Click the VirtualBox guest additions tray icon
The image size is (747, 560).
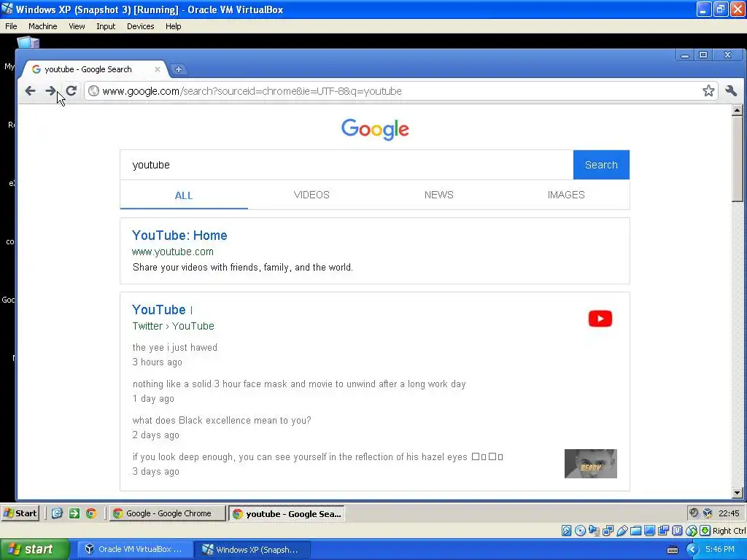(x=708, y=513)
